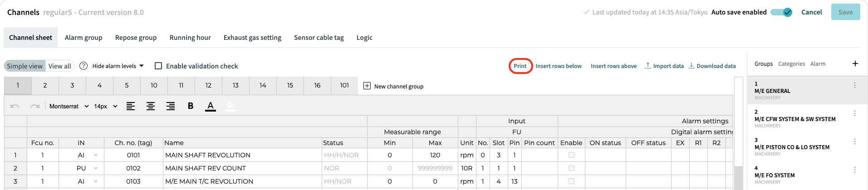Image resolution: width=868 pixels, height=190 pixels.
Task: Click Insert rows above
Action: (613, 66)
